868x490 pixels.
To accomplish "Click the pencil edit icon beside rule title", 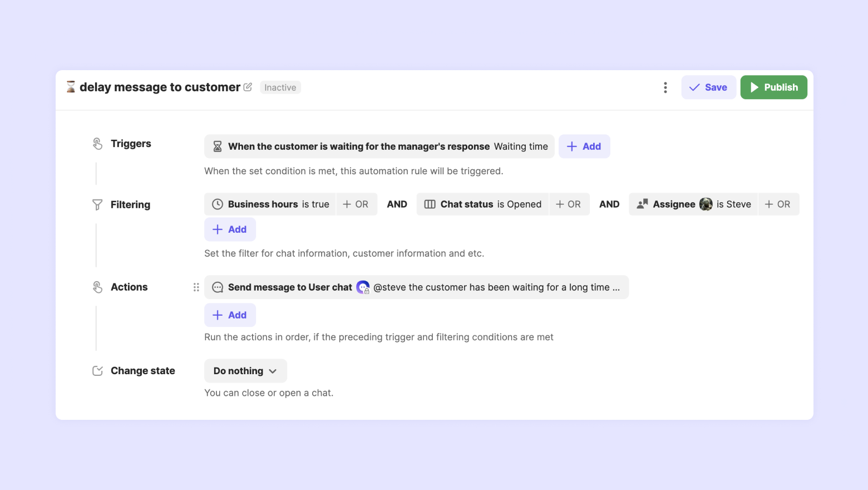I will click(x=248, y=87).
